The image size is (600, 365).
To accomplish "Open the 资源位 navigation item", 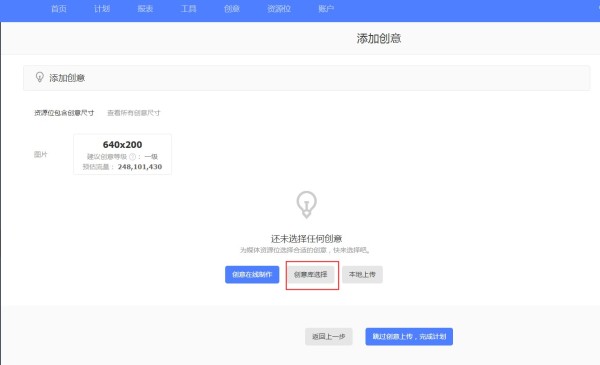I will [x=279, y=9].
